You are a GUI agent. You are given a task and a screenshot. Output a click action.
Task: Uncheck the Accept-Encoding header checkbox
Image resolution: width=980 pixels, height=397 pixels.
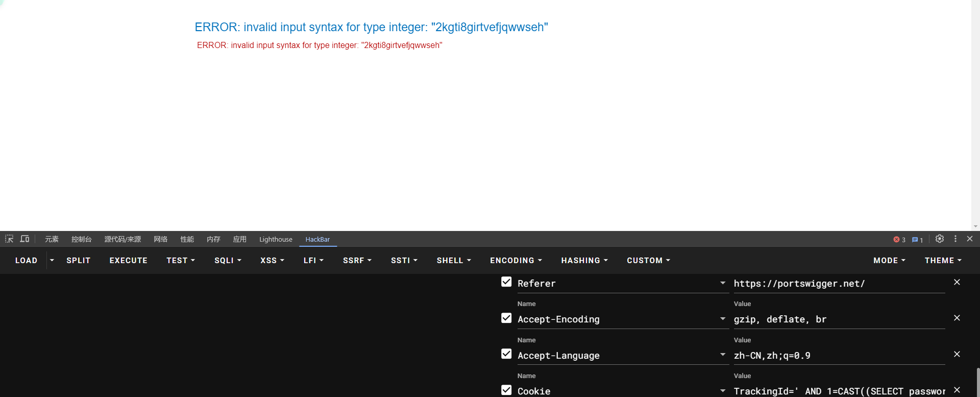tap(506, 318)
